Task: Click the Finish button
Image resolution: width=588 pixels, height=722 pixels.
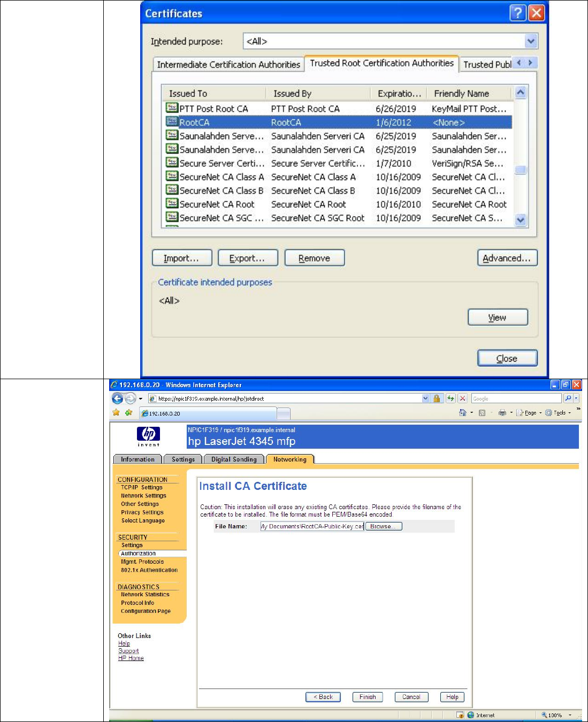Action: point(368,697)
